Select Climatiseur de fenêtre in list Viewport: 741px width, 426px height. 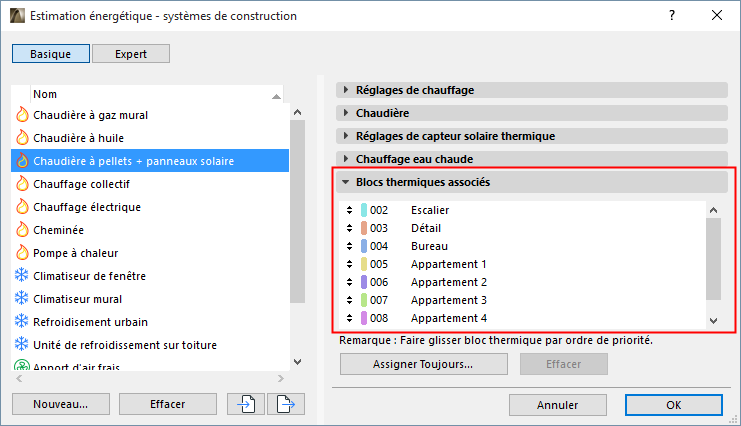(x=150, y=276)
